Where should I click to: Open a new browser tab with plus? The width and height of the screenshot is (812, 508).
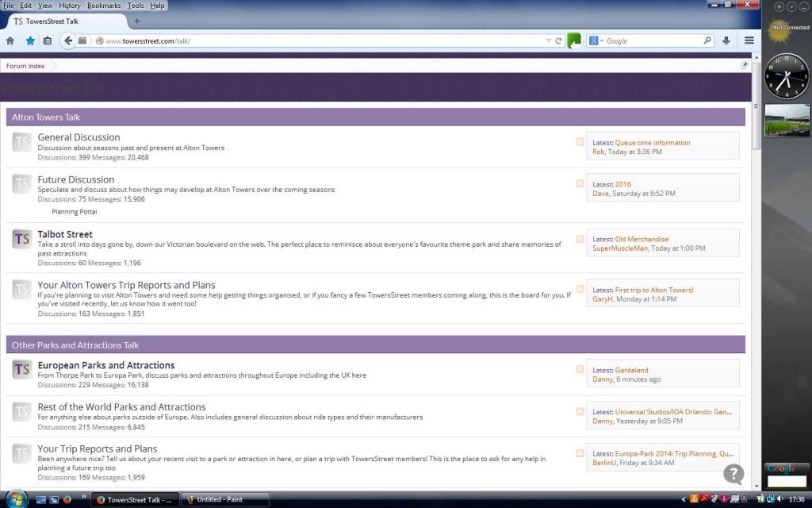[136, 21]
